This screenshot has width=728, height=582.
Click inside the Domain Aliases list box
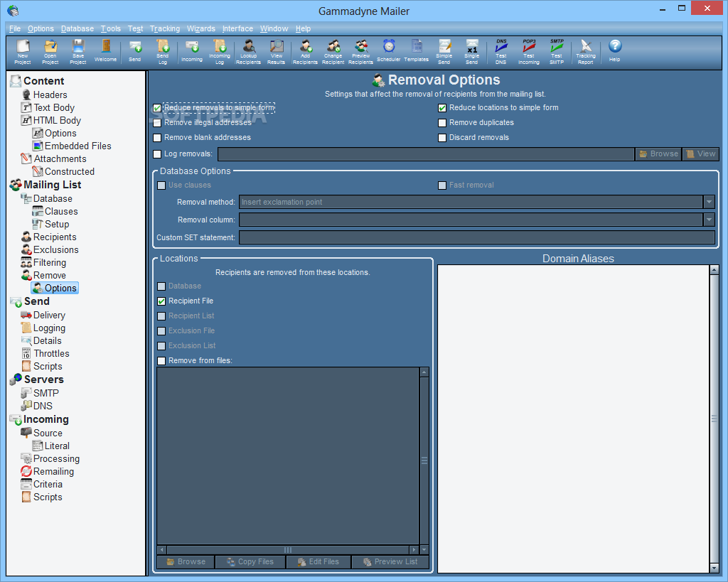coord(574,419)
